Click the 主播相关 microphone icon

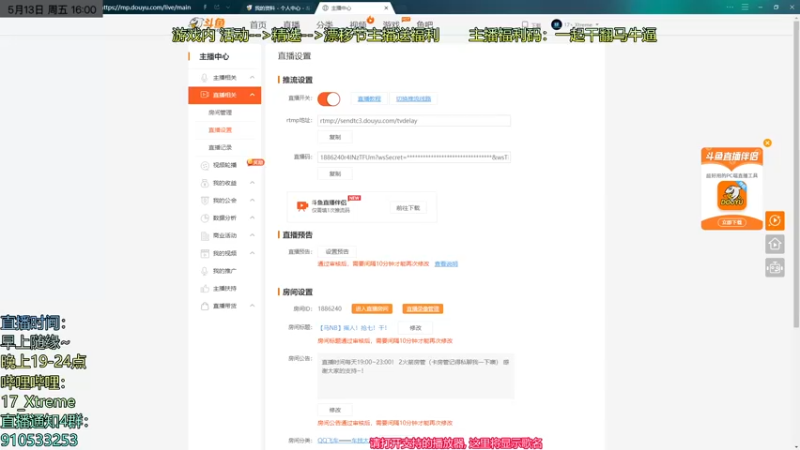tap(204, 78)
